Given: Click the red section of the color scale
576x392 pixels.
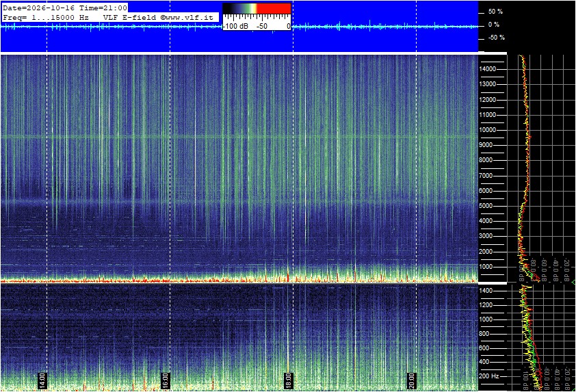Looking at the screenshot, I should (274, 9).
